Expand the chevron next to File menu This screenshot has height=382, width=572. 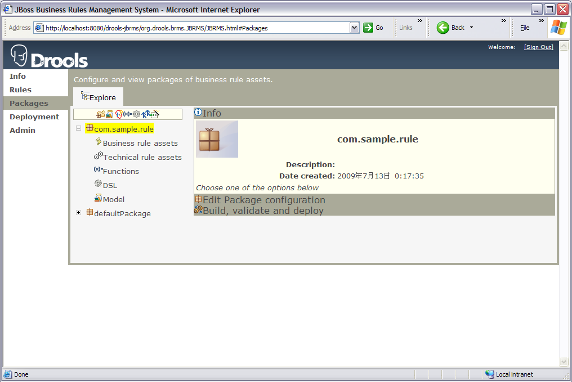click(542, 21)
